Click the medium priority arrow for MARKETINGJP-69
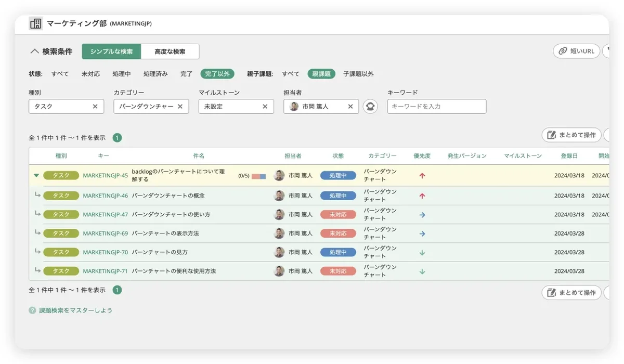Image resolution: width=624 pixels, height=364 pixels. [422, 233]
